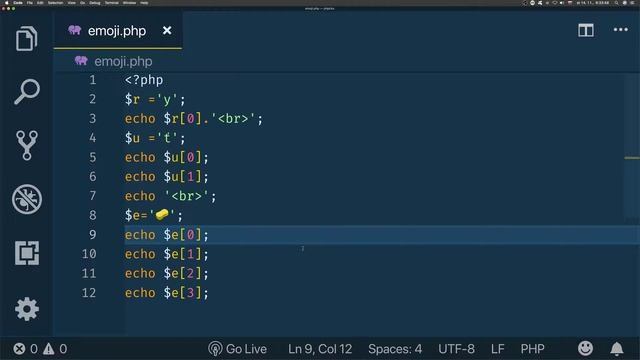Click on "$u ='t';" on line 4
This screenshot has width=640, height=360.
pyautogui.click(x=155, y=138)
